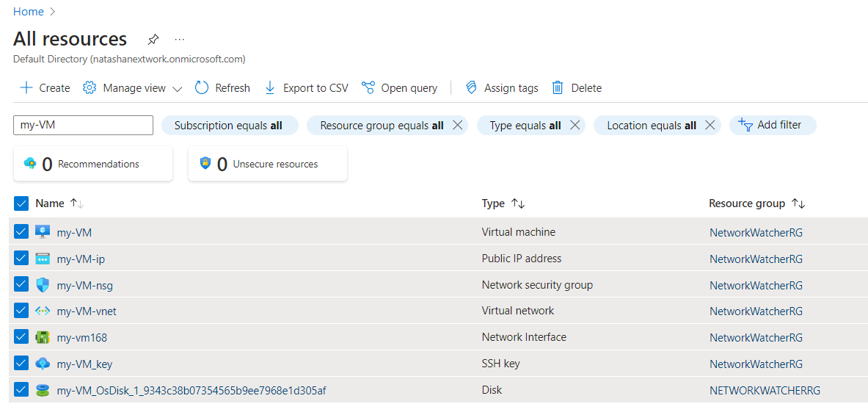Click the Add filter button
Viewport: 868px width, 404px height.
772,125
